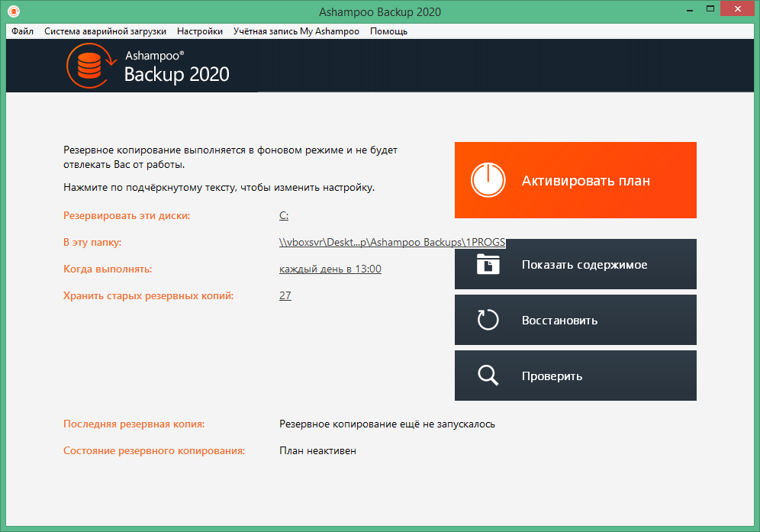
Task: Click the power icon on the activate plan button
Action: [x=487, y=181]
